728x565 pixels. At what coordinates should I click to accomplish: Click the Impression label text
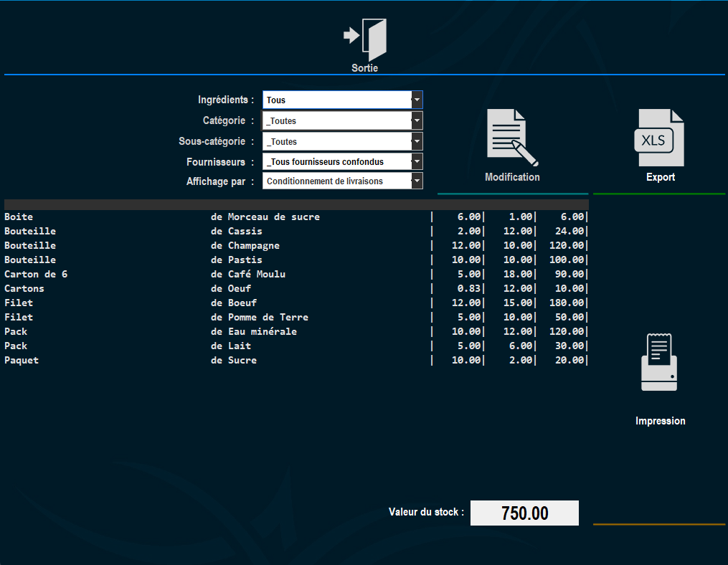[660, 421]
